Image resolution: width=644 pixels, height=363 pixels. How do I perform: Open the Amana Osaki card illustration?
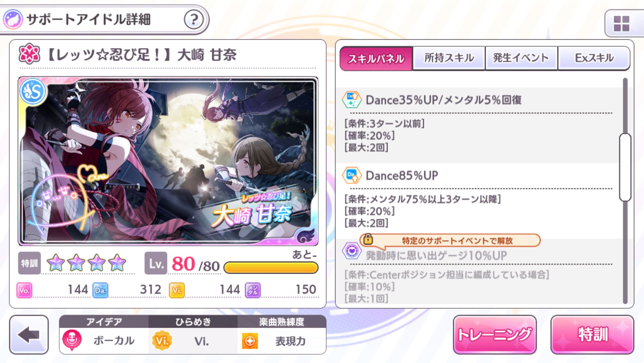pos(168,161)
